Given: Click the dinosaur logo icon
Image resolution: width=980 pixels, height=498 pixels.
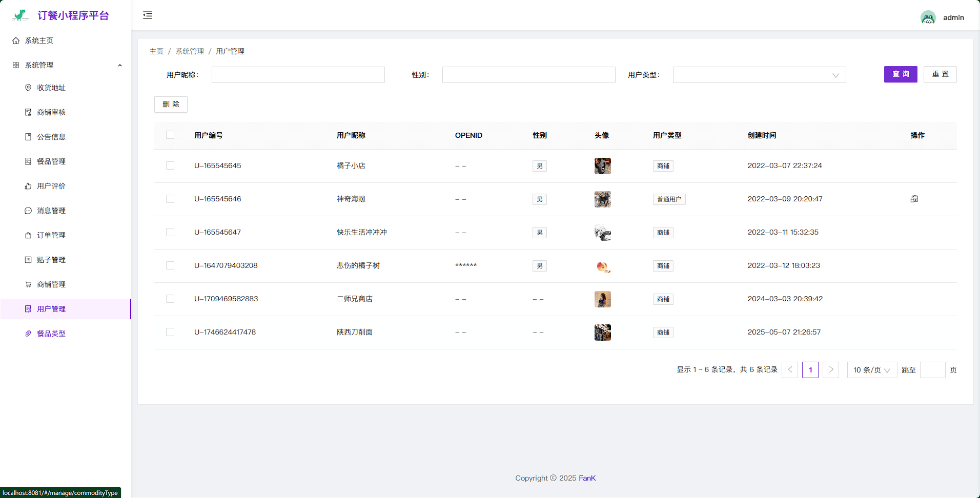Looking at the screenshot, I should (21, 15).
